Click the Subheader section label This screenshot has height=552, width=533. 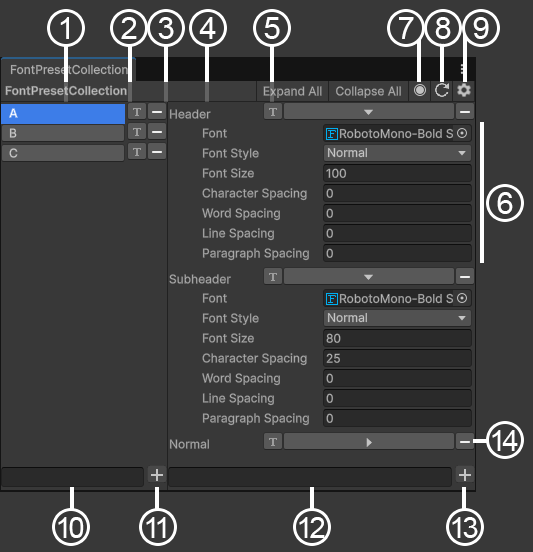(200, 279)
